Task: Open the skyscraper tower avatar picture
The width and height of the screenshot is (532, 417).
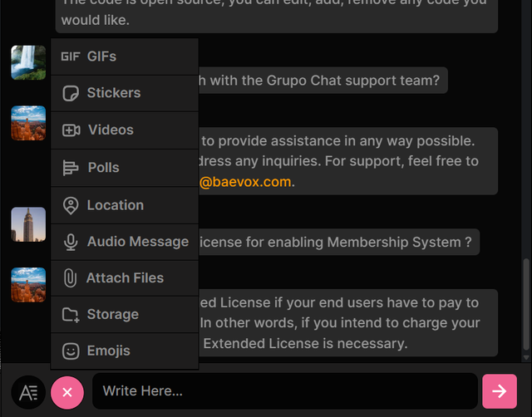Action: tap(28, 224)
